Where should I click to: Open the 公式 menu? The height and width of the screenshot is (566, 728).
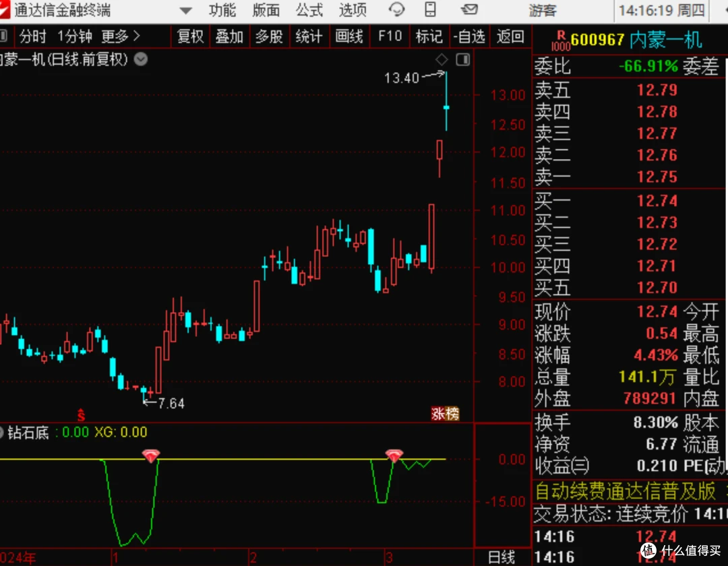click(309, 10)
